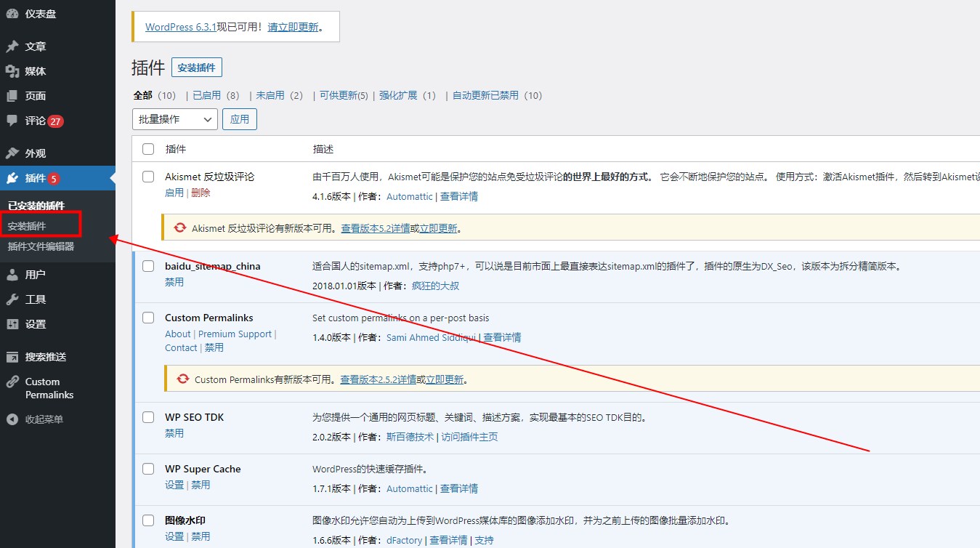Click the About link under Custom Permalinks
The width and height of the screenshot is (980, 548).
point(178,334)
